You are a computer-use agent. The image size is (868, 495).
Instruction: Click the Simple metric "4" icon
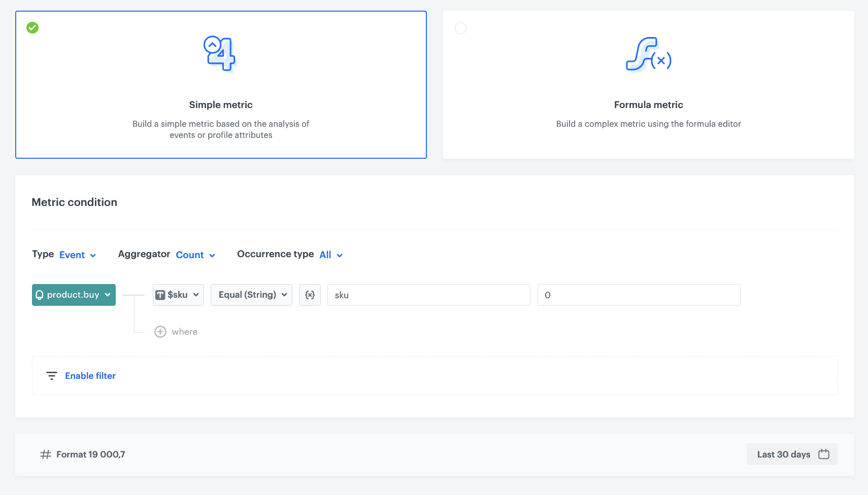pos(220,53)
